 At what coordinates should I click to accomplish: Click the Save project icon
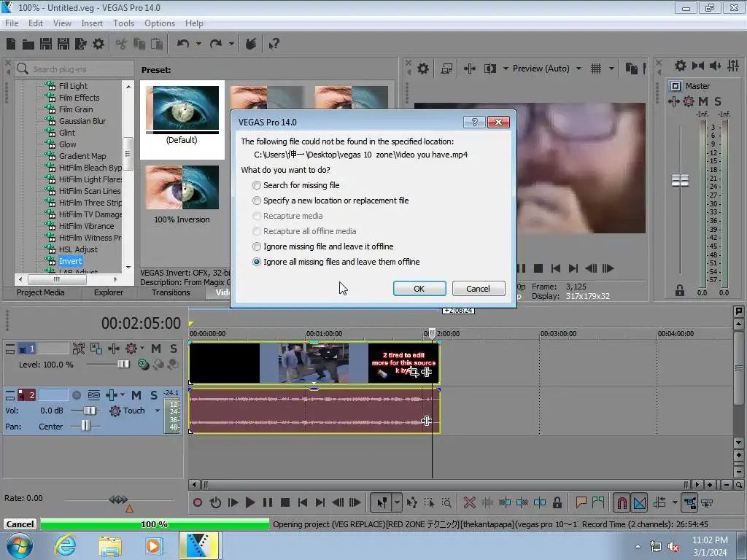[x=46, y=44]
